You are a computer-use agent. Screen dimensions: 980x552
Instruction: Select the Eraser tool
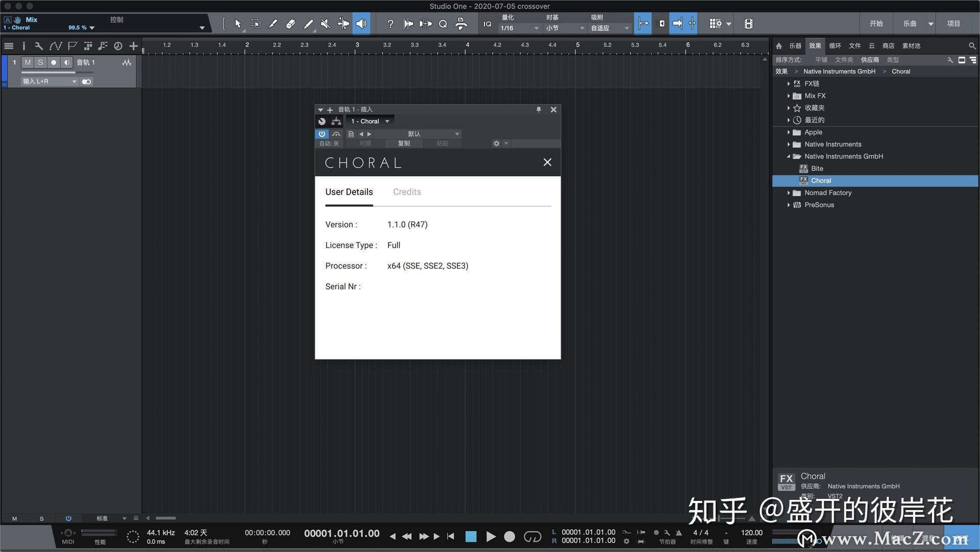pyautogui.click(x=290, y=23)
